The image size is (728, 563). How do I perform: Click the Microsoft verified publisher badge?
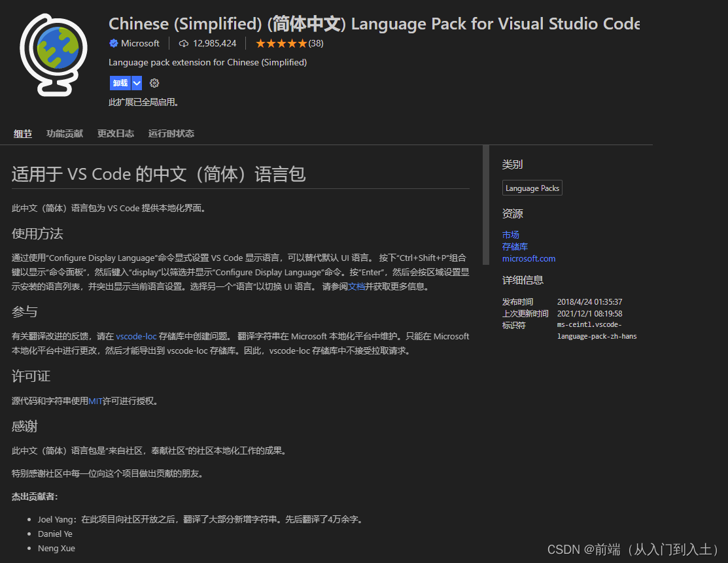pos(114,43)
